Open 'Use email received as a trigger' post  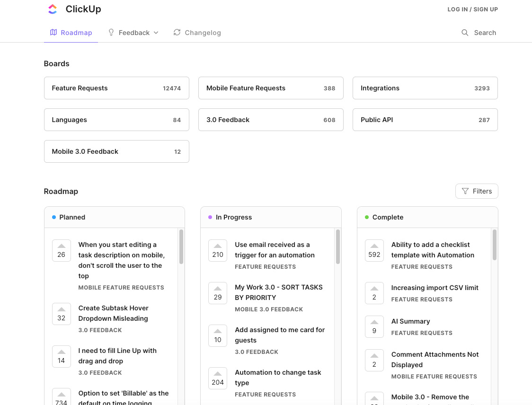275,250
